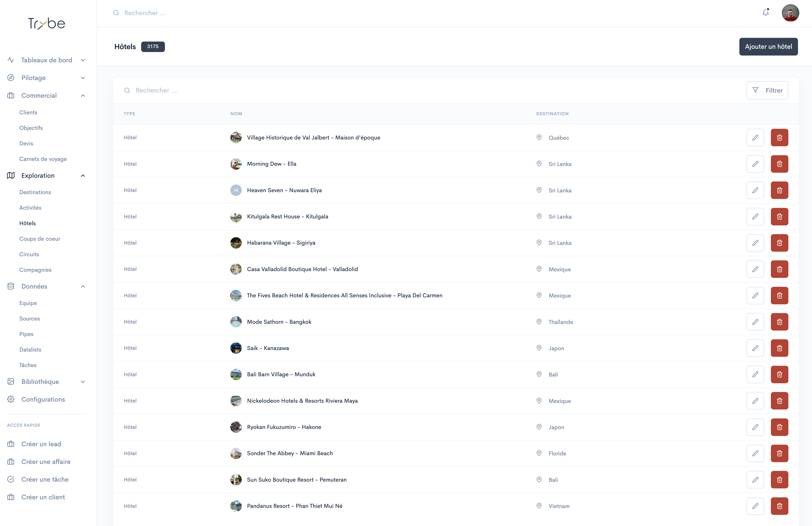Delete Mode Sathorn - Bangkok hotel

[779, 322]
